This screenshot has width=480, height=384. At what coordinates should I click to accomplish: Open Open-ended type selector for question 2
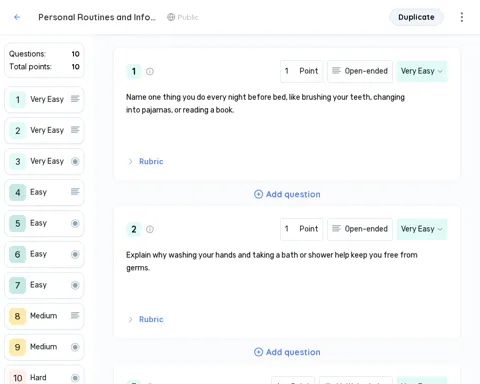click(x=360, y=229)
